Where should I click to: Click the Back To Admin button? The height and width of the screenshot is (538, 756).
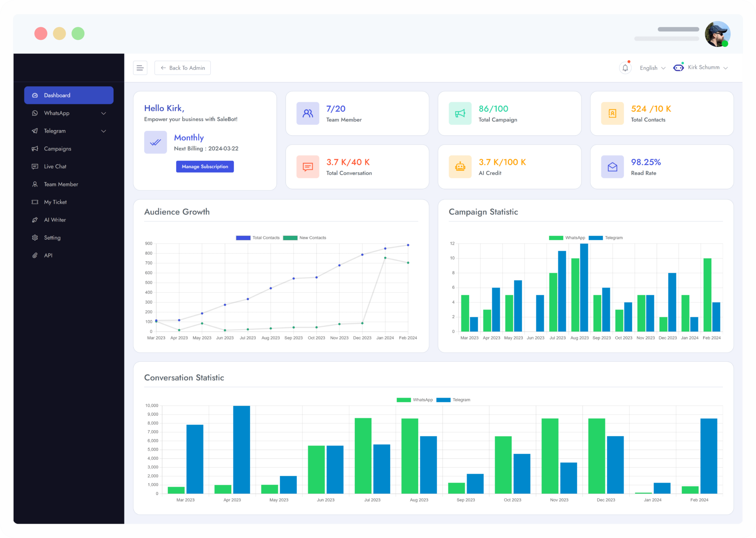(182, 68)
